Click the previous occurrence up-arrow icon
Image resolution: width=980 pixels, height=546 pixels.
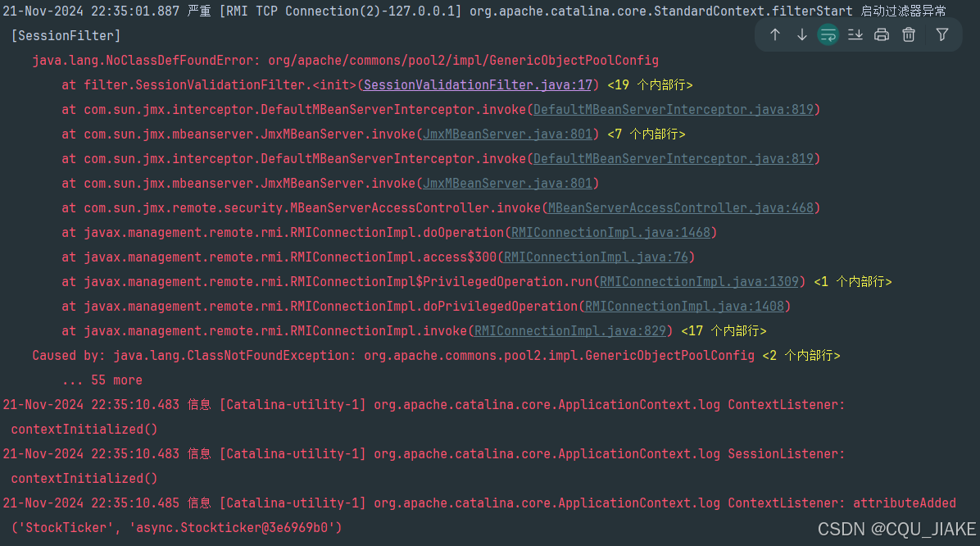pos(775,35)
